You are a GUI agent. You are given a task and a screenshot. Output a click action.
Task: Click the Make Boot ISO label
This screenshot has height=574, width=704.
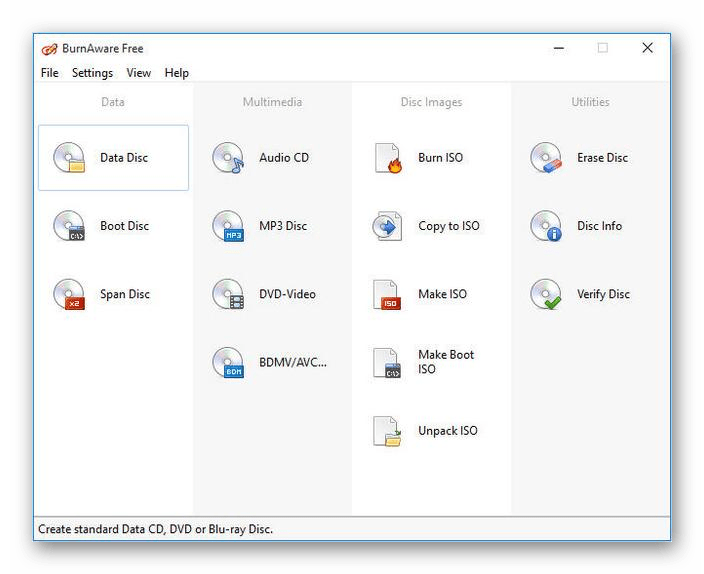pyautogui.click(x=446, y=362)
